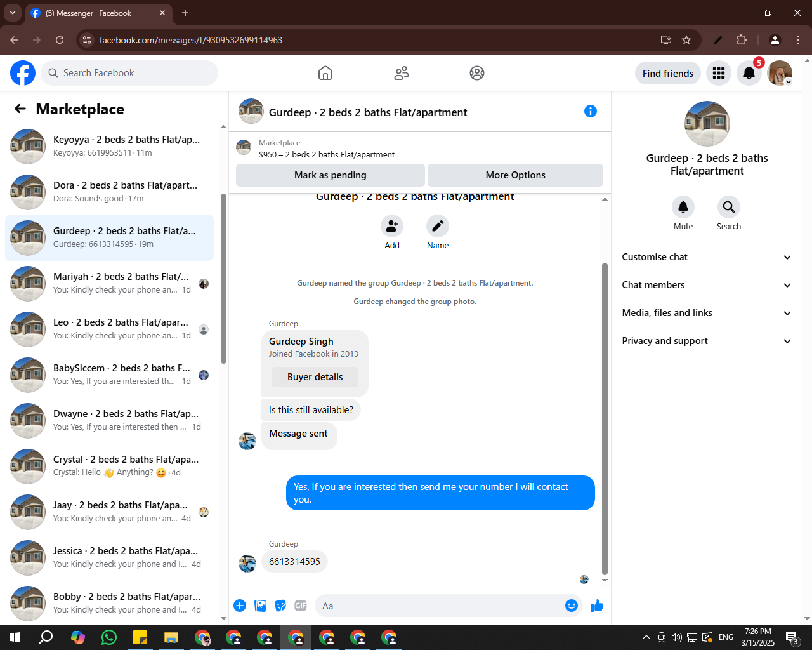Open a new browser tab
The image size is (812, 650).
coord(185,13)
